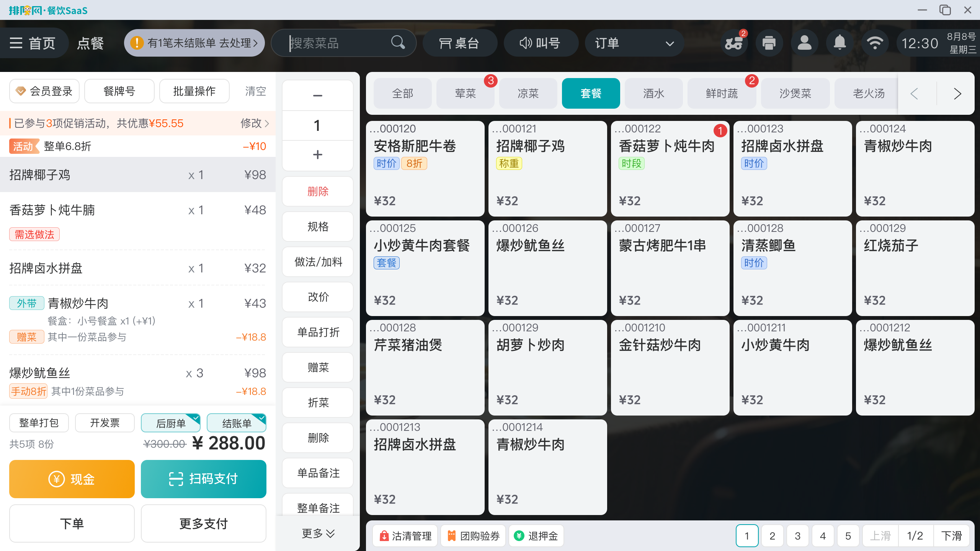Open the user profile icon

pyautogui.click(x=804, y=43)
